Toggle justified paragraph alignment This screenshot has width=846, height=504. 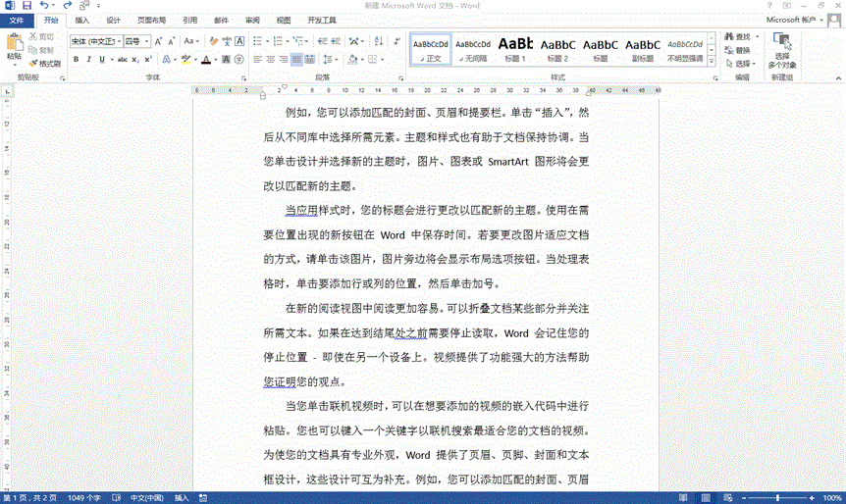[296, 60]
